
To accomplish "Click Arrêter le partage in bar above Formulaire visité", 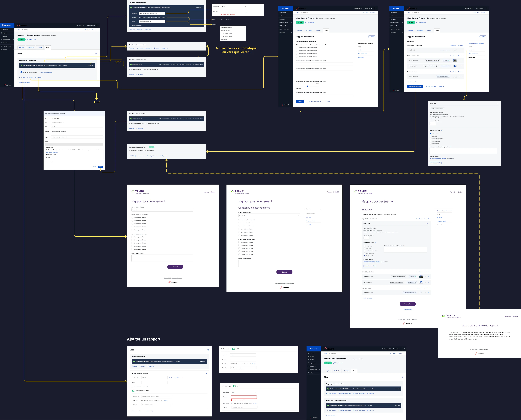I will [x=198, y=65].
